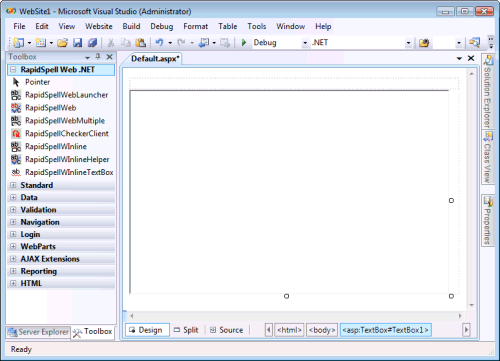Open the Website menu
The width and height of the screenshot is (500, 361).
click(x=99, y=26)
